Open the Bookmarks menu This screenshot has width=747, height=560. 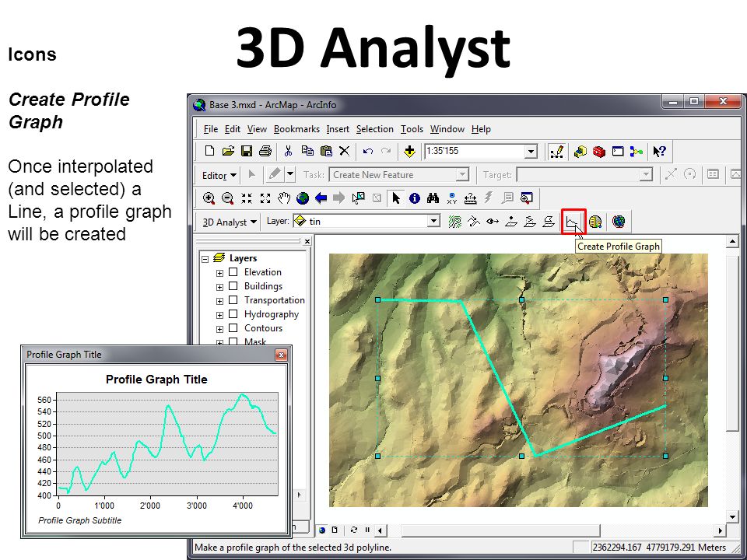(x=296, y=129)
